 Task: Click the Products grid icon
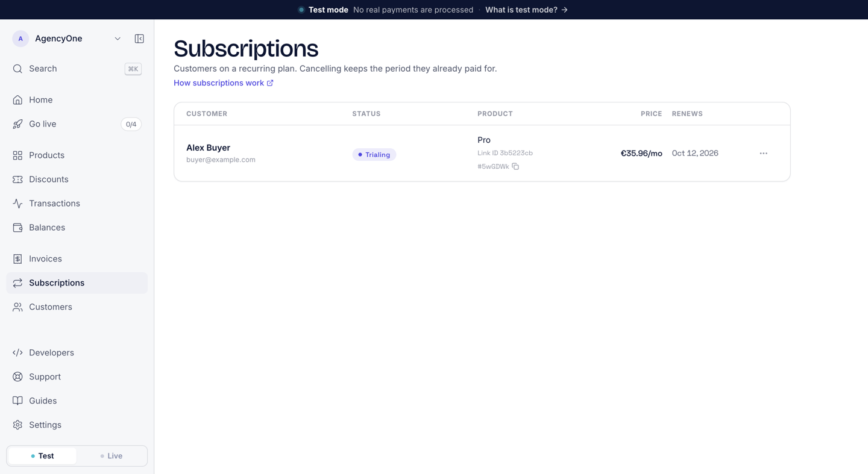(17, 155)
